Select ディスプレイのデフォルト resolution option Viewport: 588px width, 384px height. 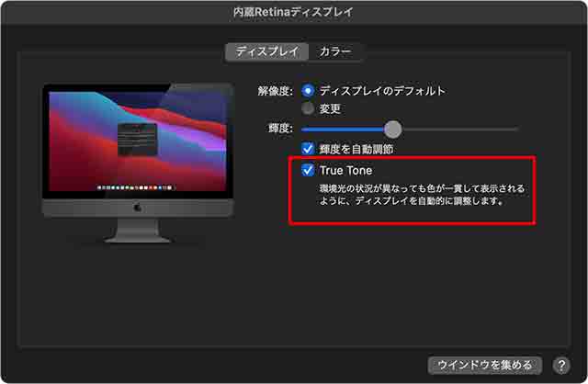click(x=308, y=91)
